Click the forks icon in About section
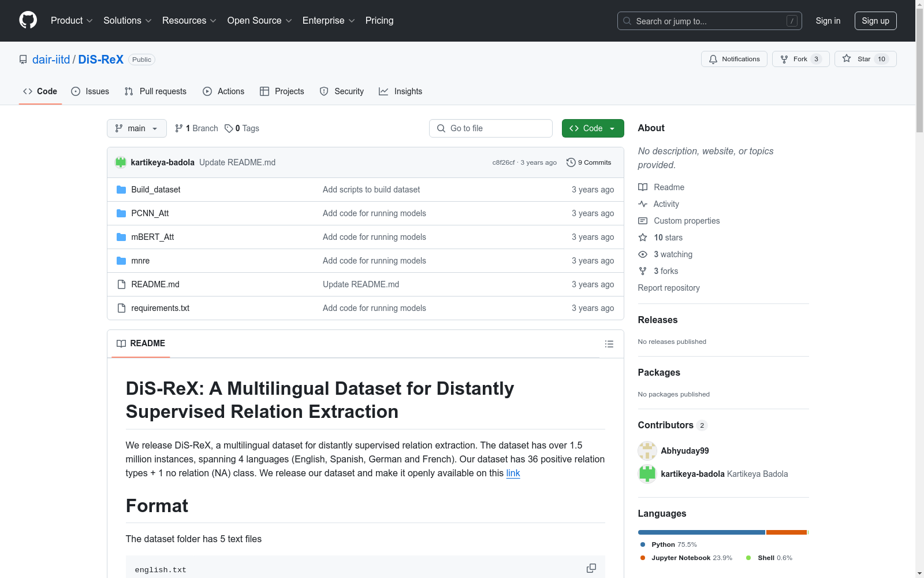The height and width of the screenshot is (578, 924). pos(643,271)
